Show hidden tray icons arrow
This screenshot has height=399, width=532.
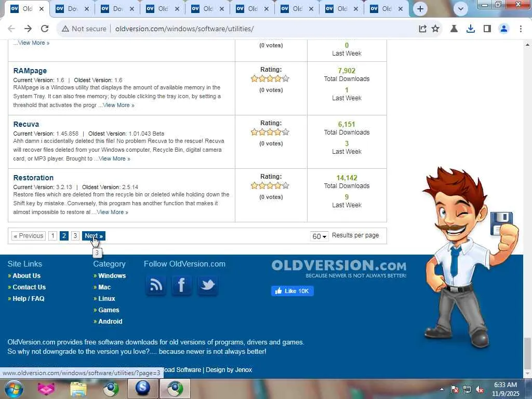point(442,389)
